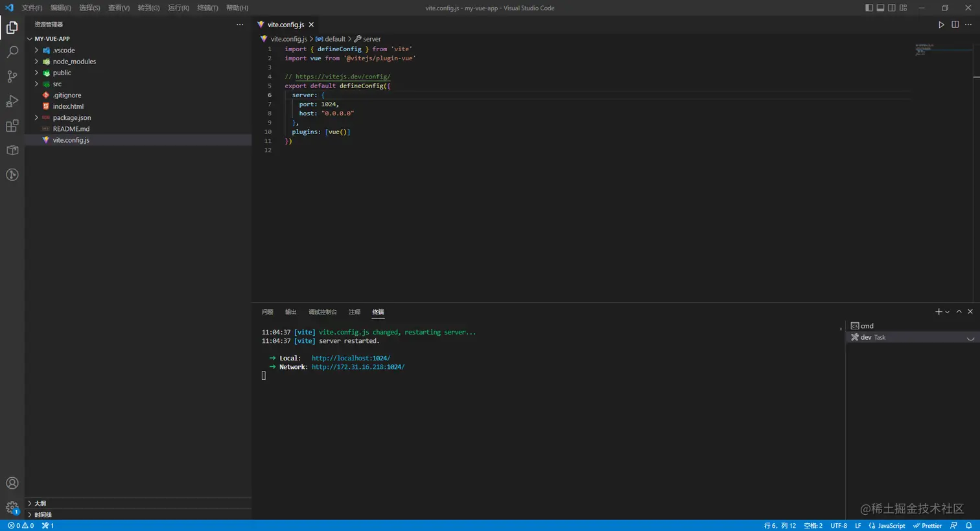
Task: Open the customize layout control
Action: point(904,8)
